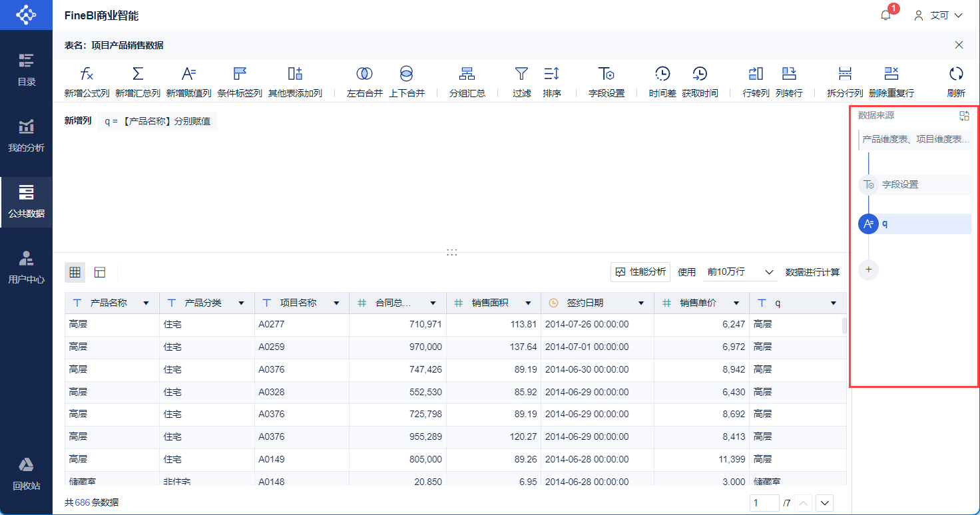Image resolution: width=980 pixels, height=515 pixels.
Task: Add a new step with the plus icon
Action: coord(868,270)
